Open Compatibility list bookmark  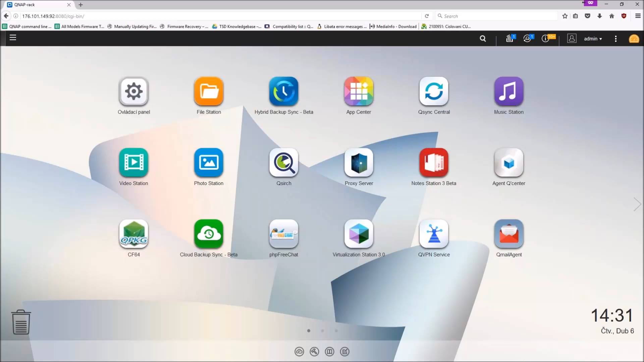289,26
